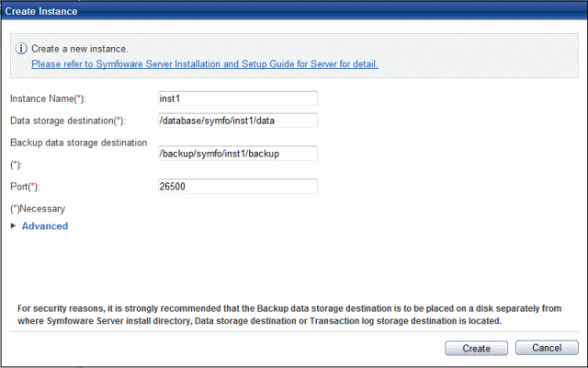Click the information icon in the banner
This screenshot has height=368, width=588.
coord(21,49)
